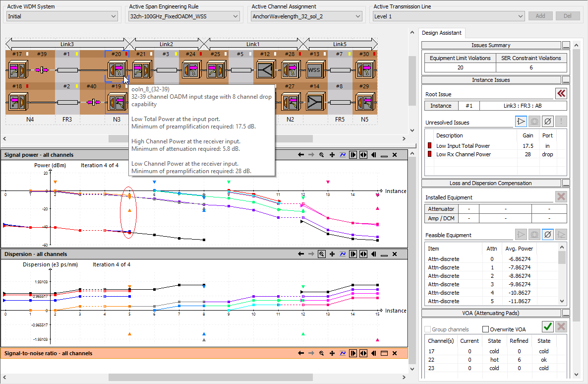The image size is (588, 384).
Task: Toggle forward direction in Signal power graph
Action: [353, 155]
